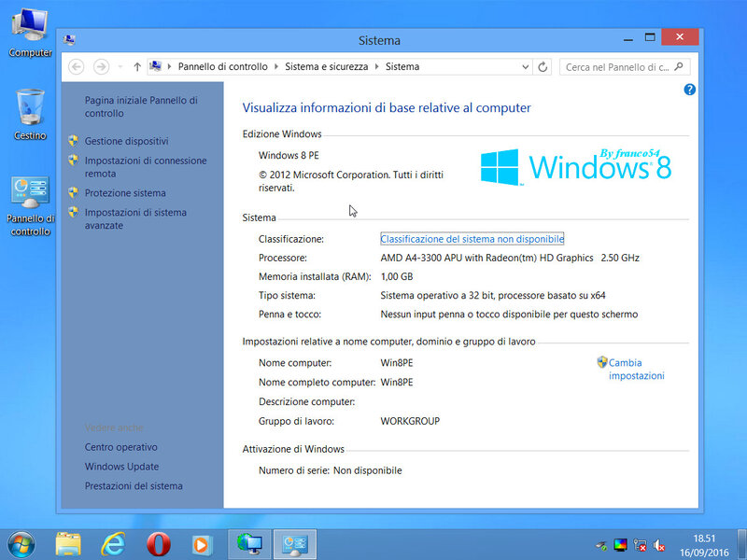Close the Sistema window
Viewport: 747px width, 560px height.
coord(680,37)
